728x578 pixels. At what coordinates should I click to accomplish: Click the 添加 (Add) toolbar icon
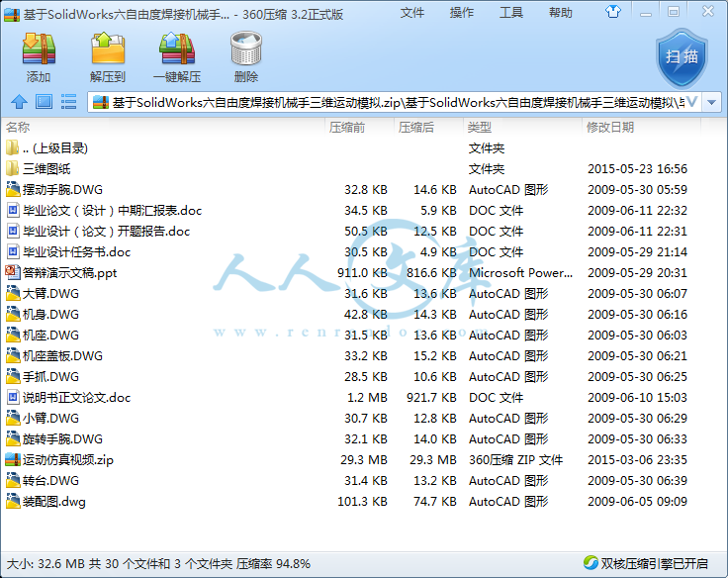pyautogui.click(x=39, y=48)
